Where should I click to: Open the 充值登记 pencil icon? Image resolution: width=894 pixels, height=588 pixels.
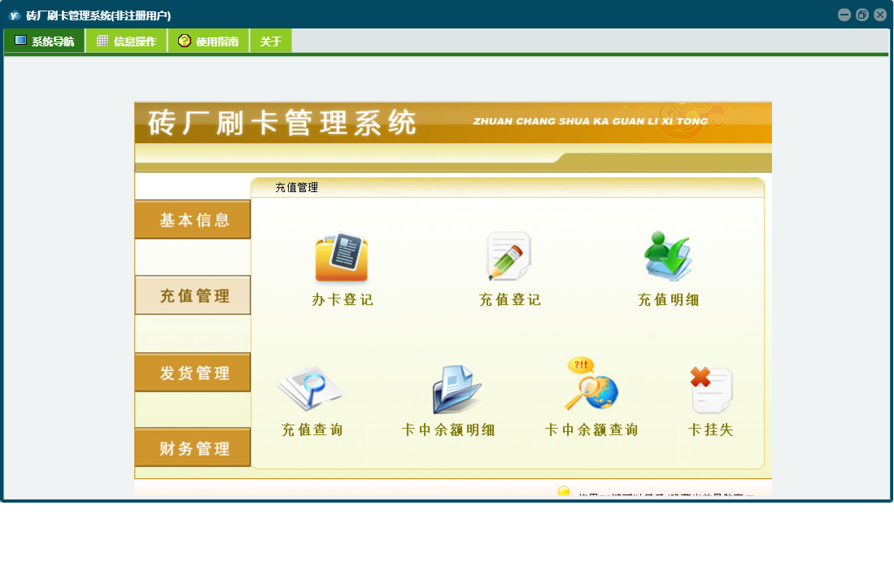pyautogui.click(x=509, y=256)
